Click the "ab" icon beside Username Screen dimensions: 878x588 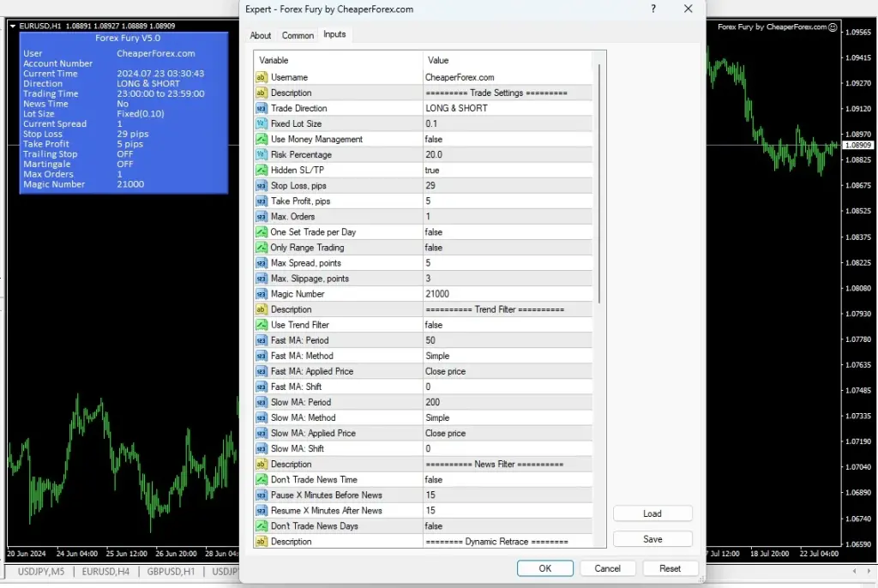tap(262, 76)
